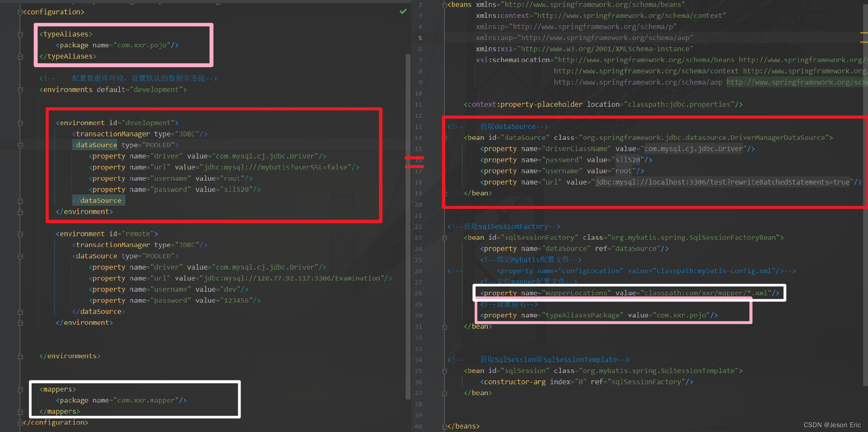This screenshot has height=432, width=868.
Task: Fold the environment id="remote" block
Action: [x=20, y=234]
